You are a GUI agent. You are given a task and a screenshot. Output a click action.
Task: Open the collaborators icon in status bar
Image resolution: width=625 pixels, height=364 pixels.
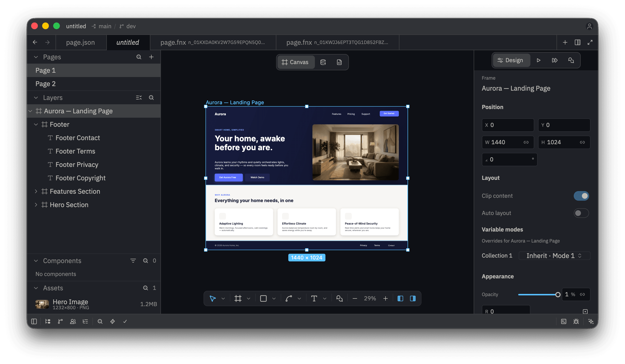(73, 321)
